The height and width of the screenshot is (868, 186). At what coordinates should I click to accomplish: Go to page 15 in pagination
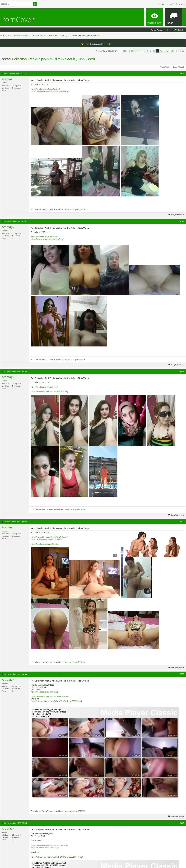[x=161, y=51]
